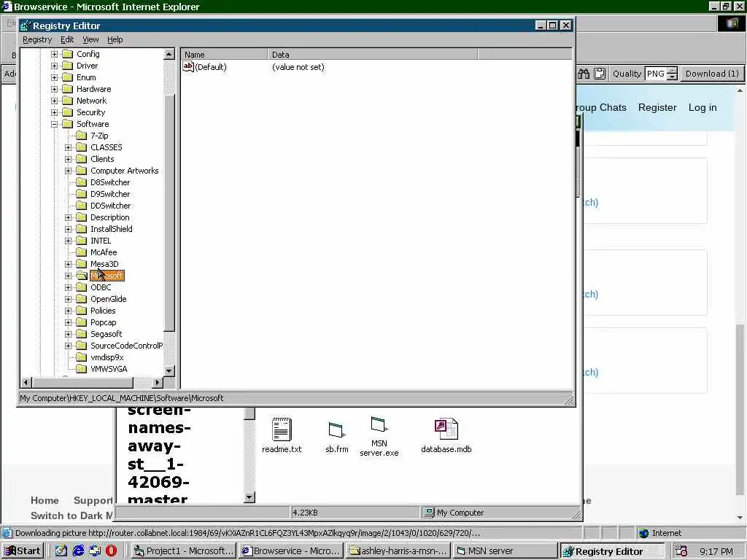The width and height of the screenshot is (747, 560).
Task: Click the tree pane's up scroll arrow
Action: (x=169, y=54)
